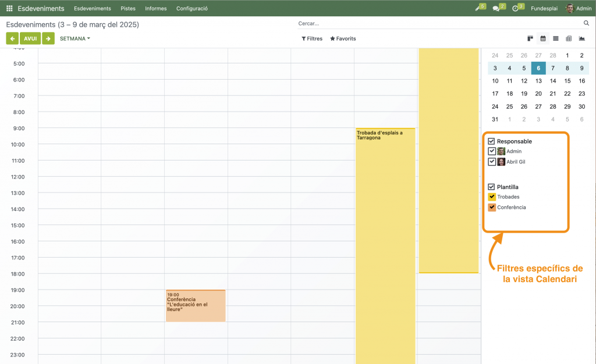Switch to pivot table view
Viewport: 596px width, 364px height.
pyautogui.click(x=569, y=39)
